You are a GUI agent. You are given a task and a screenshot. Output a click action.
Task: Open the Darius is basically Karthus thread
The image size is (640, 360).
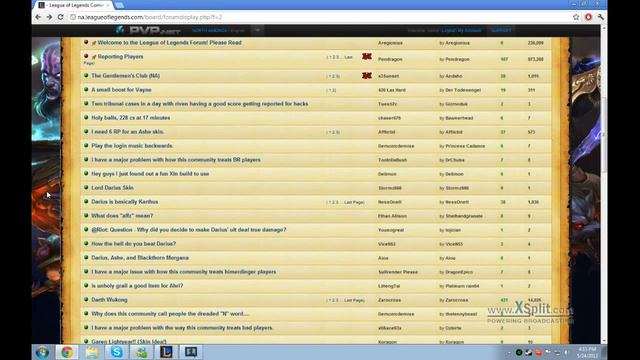point(124,202)
